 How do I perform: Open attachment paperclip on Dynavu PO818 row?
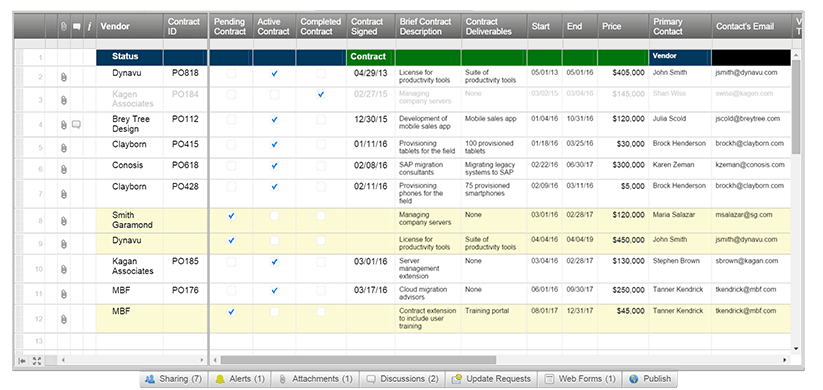coord(64,78)
